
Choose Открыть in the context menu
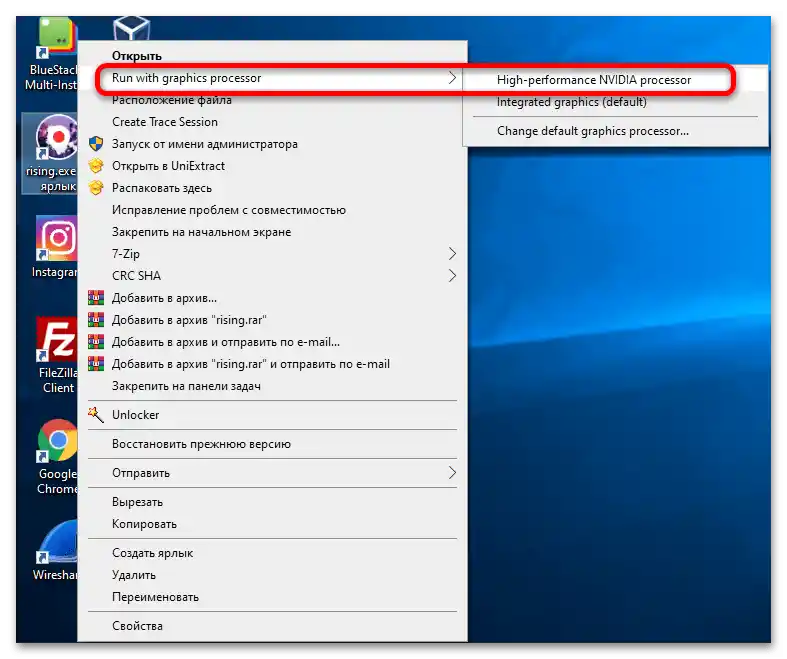click(273, 56)
